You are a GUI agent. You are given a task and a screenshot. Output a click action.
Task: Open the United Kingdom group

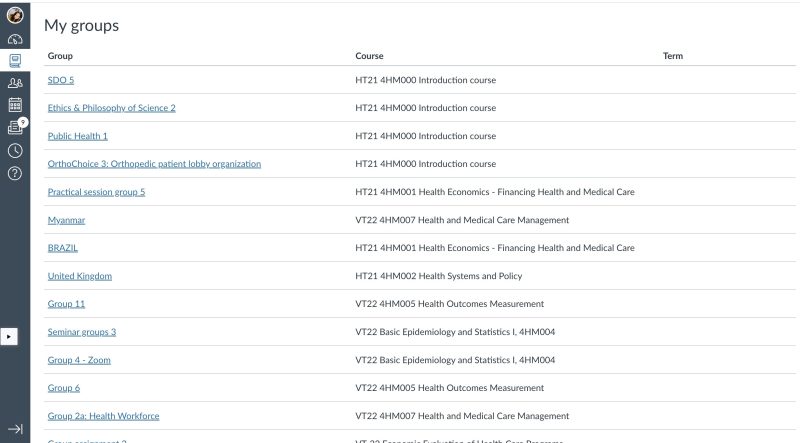click(79, 276)
